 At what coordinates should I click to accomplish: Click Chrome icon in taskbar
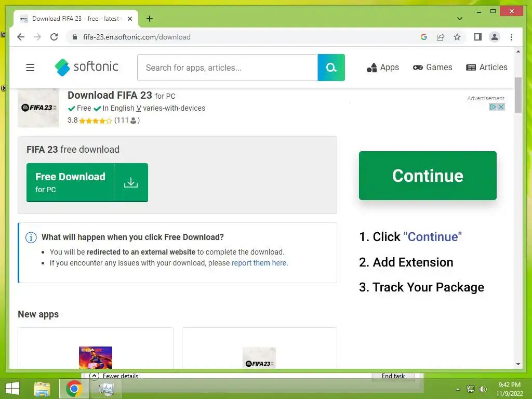tap(74, 389)
